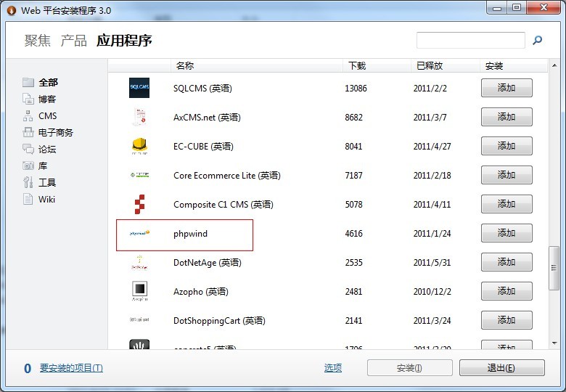Add DotNetAge to install list
566x392 pixels.
pyautogui.click(x=506, y=262)
